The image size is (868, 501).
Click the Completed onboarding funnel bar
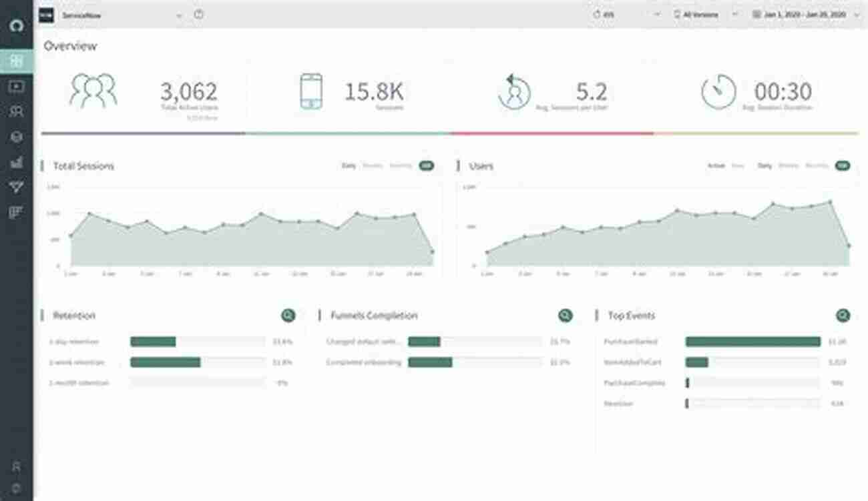tap(475, 362)
